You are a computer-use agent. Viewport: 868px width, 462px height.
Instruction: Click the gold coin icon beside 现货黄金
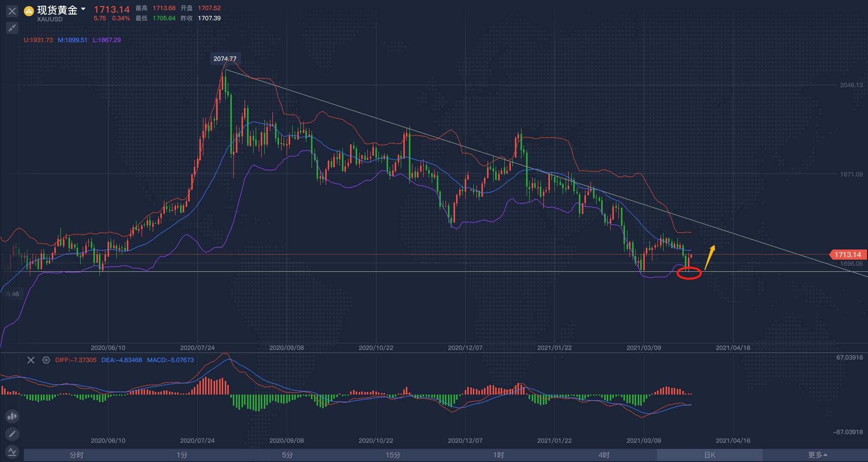pyautogui.click(x=29, y=11)
